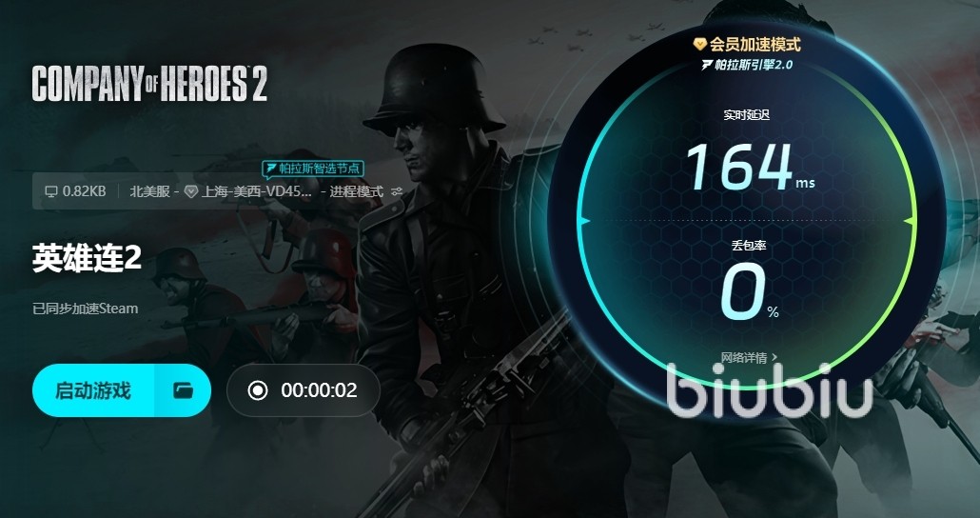The image size is (980, 518).
Task: Click the gold diamond icon beside 会员加速模式
Action: pos(700,45)
